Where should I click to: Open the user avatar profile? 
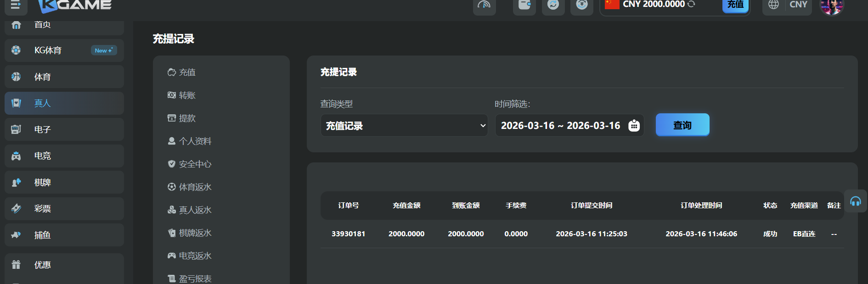[832, 6]
